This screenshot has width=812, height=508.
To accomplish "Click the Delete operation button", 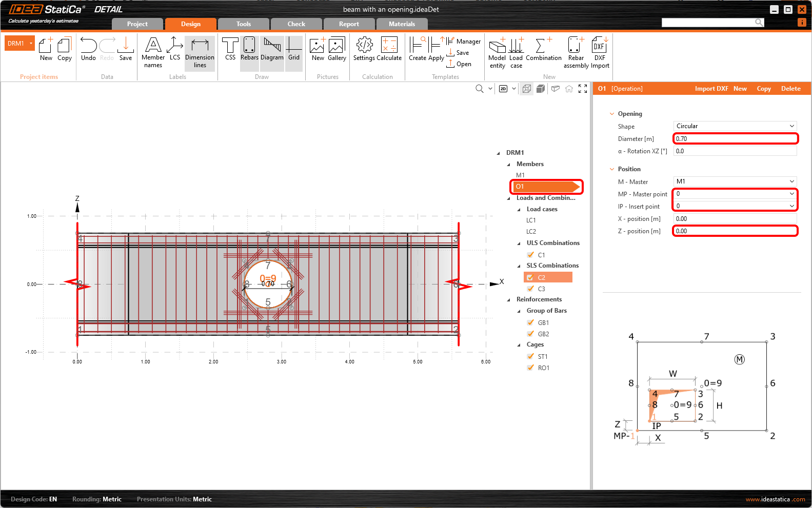I will pos(790,89).
